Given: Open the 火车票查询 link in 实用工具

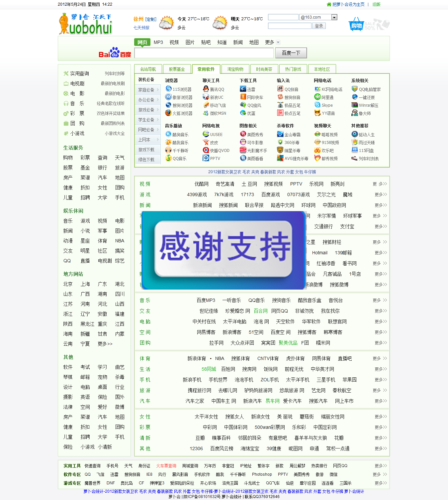Looking at the screenshot, I should pos(166,466).
